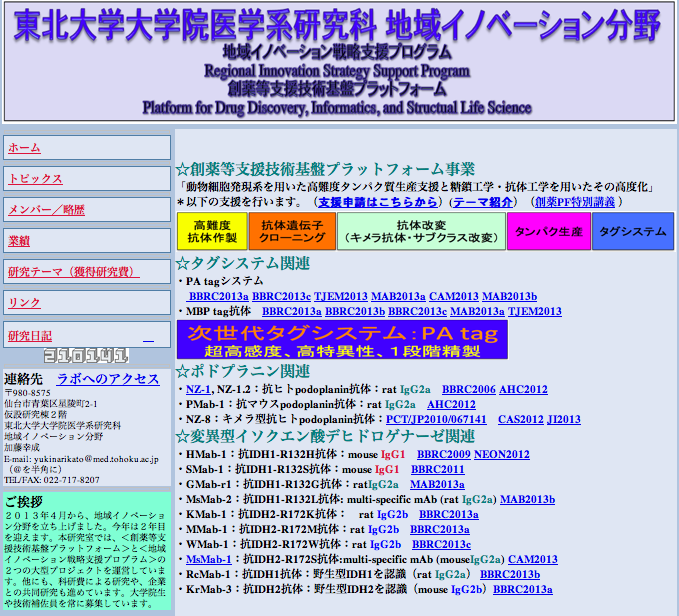
Task: Click the green 抗体改変 box
Action: coord(421,231)
